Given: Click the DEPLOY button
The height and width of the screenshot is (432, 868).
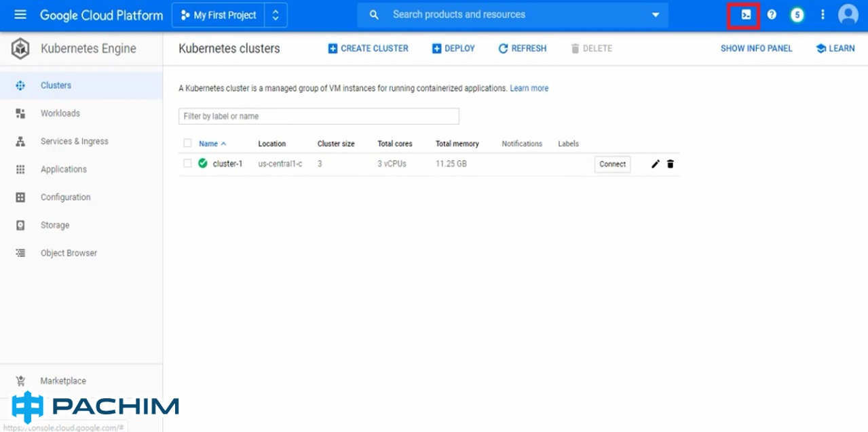Looking at the screenshot, I should [453, 49].
